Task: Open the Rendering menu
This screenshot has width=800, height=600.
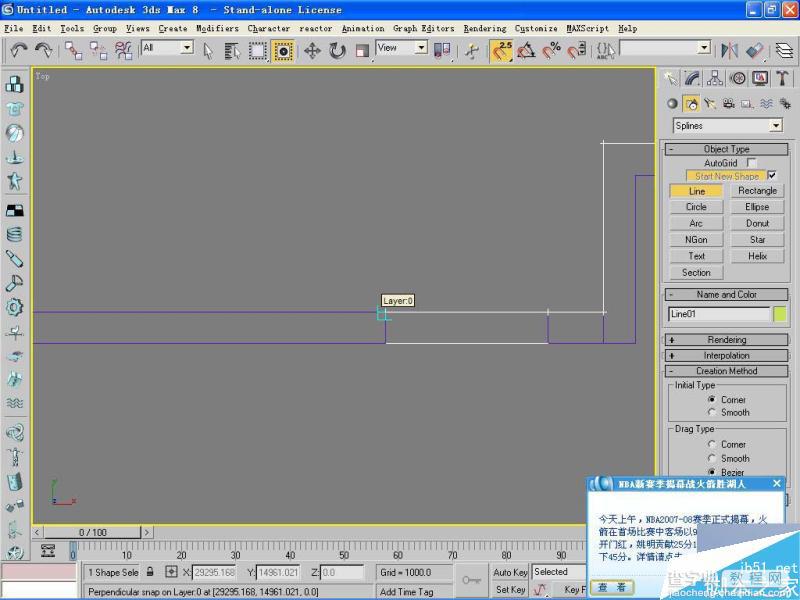Action: (485, 29)
